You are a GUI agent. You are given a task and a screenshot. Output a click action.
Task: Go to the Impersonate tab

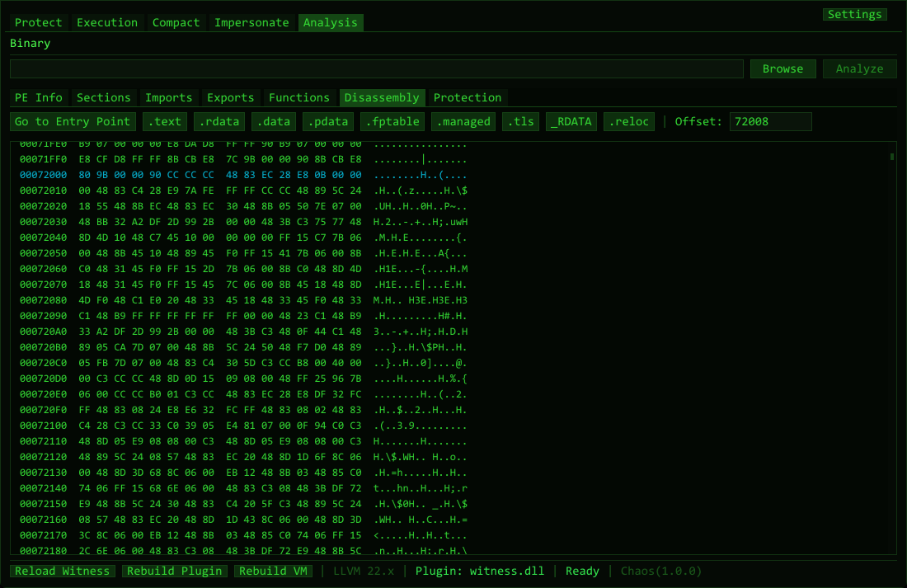[251, 23]
